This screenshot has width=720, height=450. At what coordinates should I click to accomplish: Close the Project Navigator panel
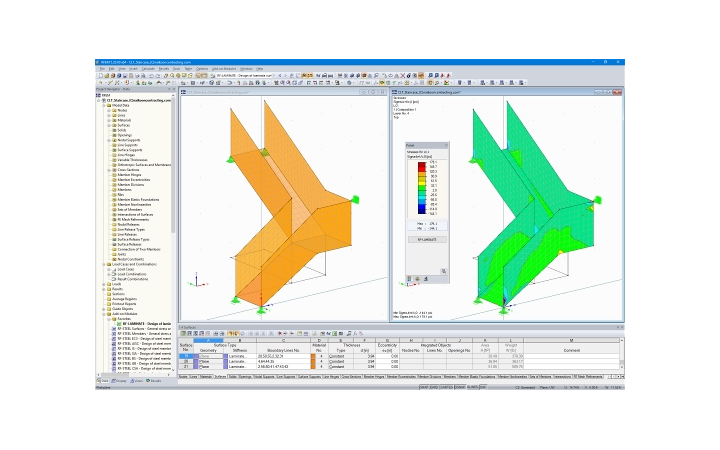tap(174, 89)
